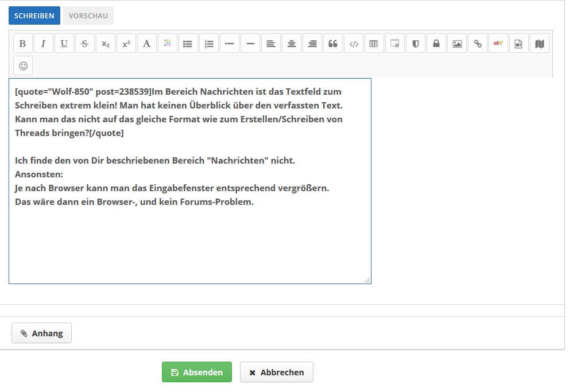Click the eBay icon in toolbar

(x=498, y=44)
